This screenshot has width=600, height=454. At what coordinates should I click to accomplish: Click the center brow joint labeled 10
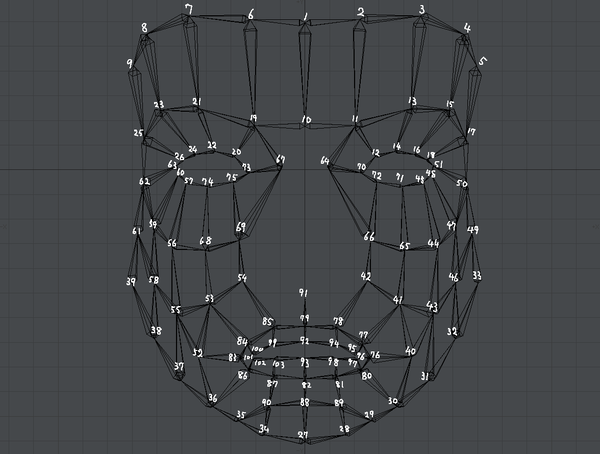(x=306, y=119)
